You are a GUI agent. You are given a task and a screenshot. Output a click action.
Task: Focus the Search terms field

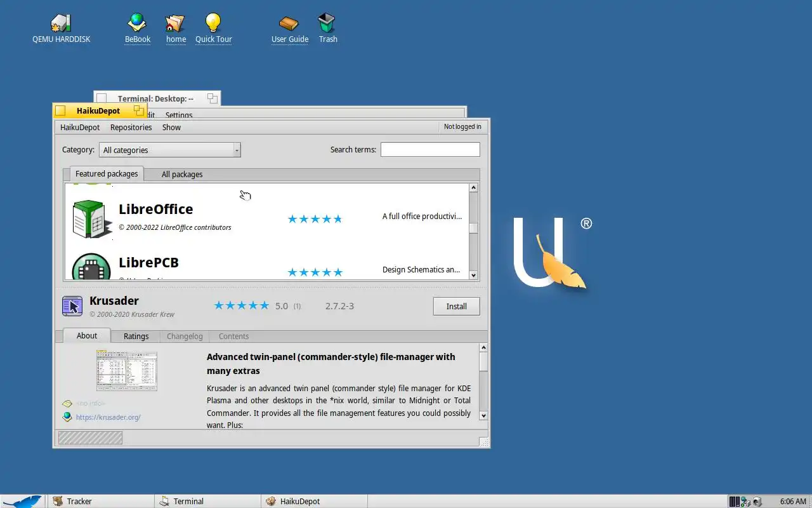coord(430,149)
